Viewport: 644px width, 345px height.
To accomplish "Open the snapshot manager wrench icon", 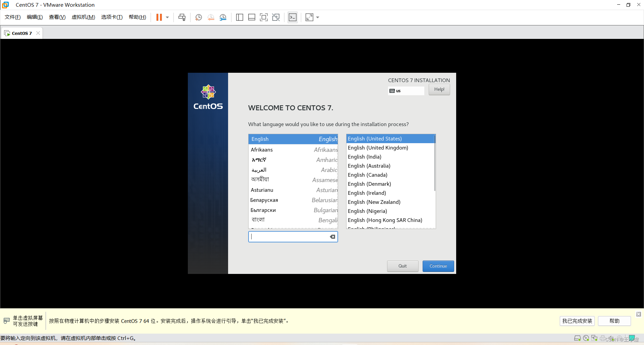I will click(223, 17).
